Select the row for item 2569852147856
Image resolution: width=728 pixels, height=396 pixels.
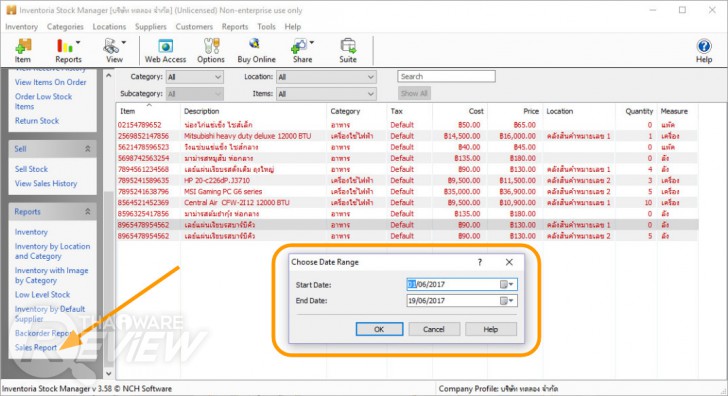(407, 136)
